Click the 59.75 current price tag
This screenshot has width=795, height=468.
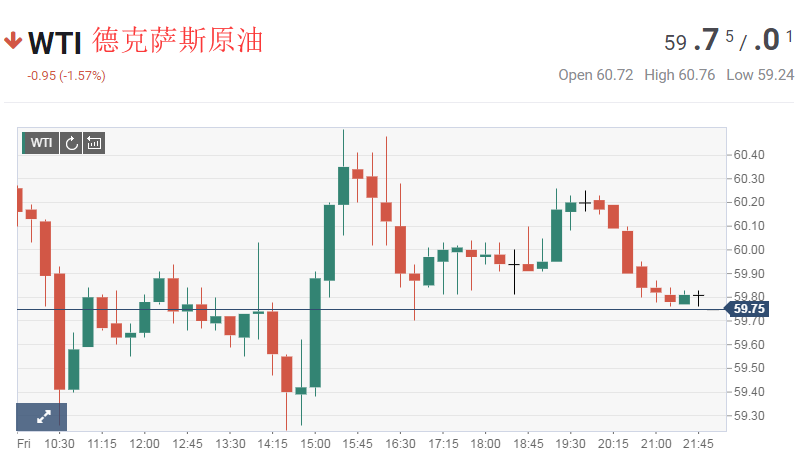click(x=750, y=310)
